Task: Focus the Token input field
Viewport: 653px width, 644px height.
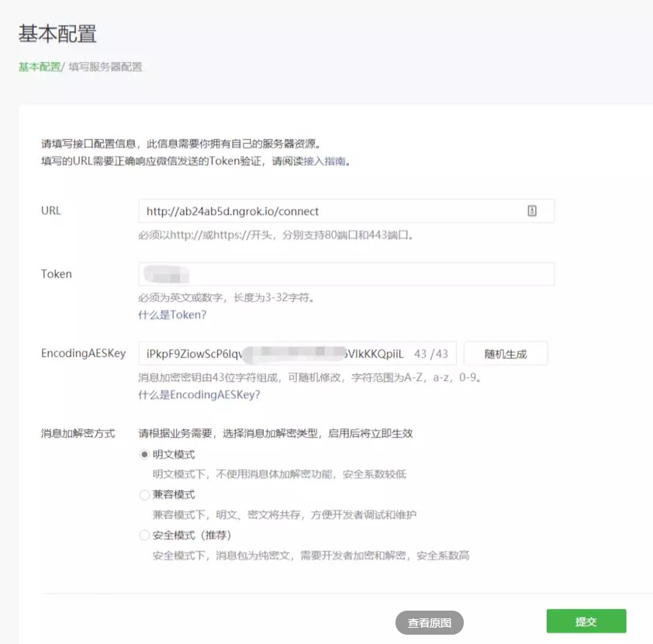Action: point(346,274)
